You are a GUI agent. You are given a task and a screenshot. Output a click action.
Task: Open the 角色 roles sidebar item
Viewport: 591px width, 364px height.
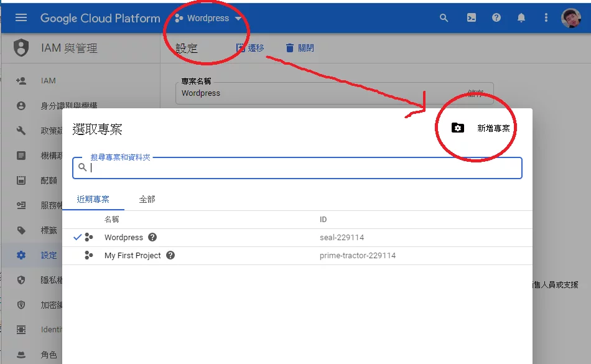coord(49,355)
